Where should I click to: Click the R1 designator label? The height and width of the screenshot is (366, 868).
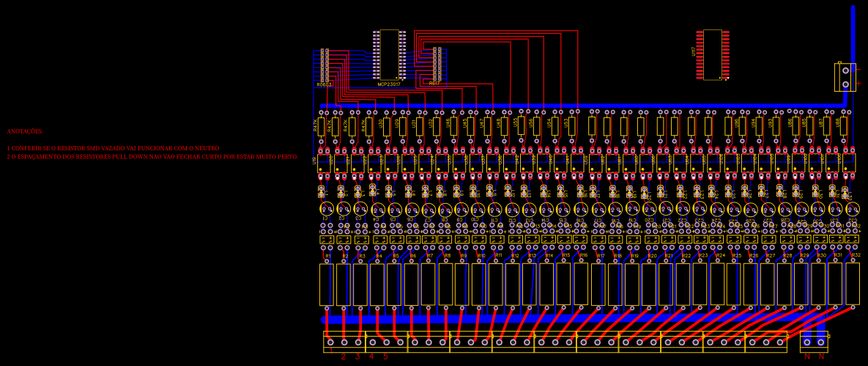[328, 256]
